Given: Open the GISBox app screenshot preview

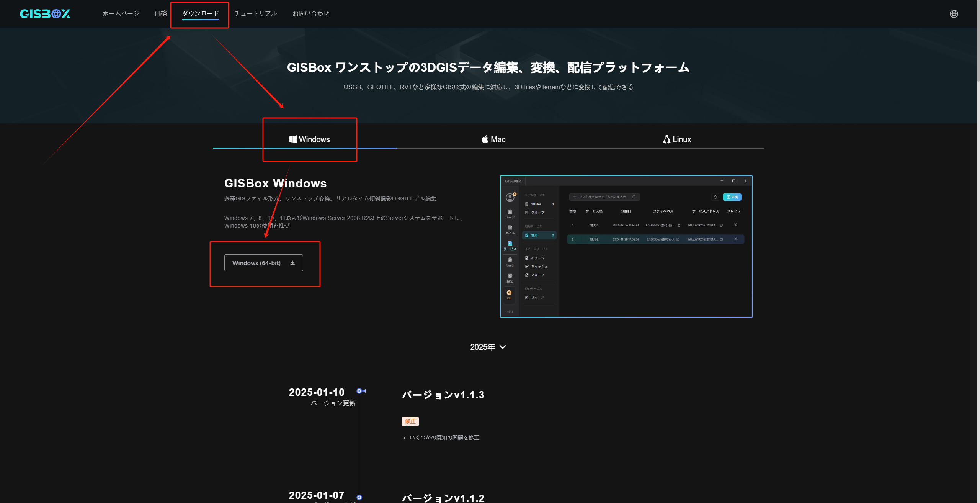Looking at the screenshot, I should pos(626,246).
